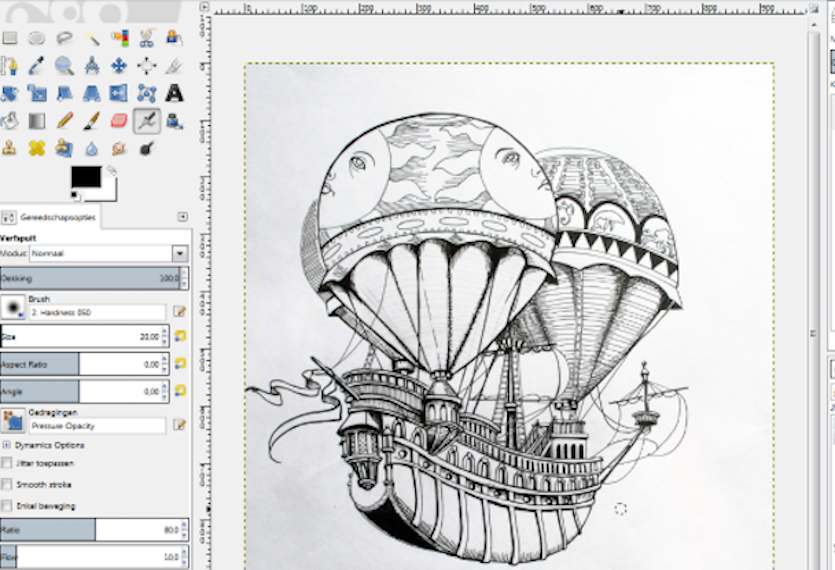
Task: Select the Blur/Sharpen droplet tool
Action: [92, 148]
